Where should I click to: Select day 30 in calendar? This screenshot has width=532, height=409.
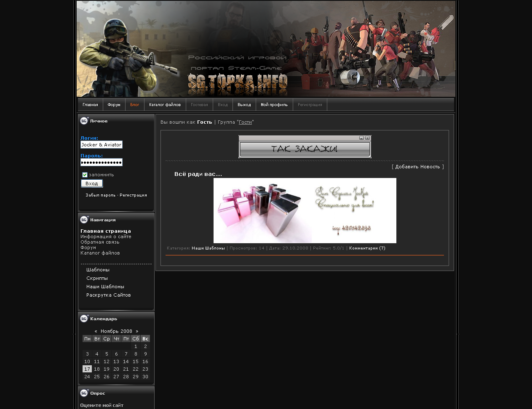point(145,377)
